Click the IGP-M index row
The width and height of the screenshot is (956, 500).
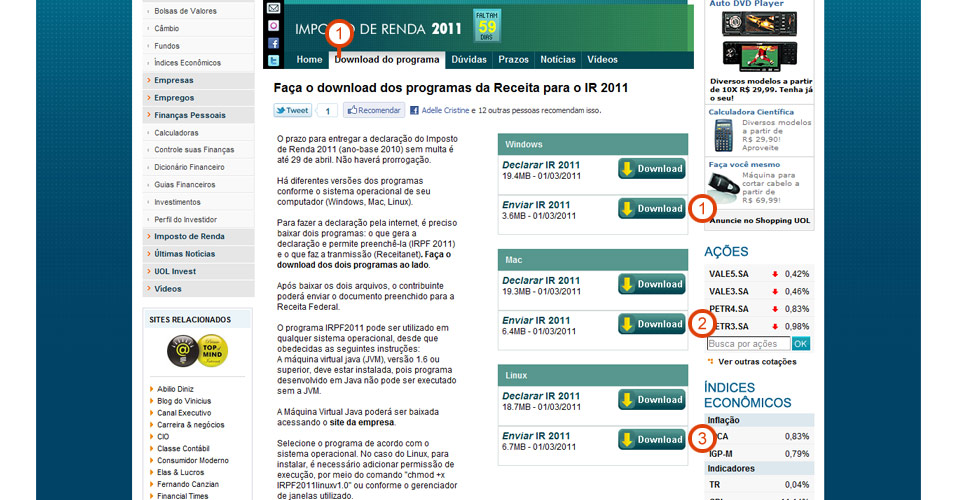(759, 454)
